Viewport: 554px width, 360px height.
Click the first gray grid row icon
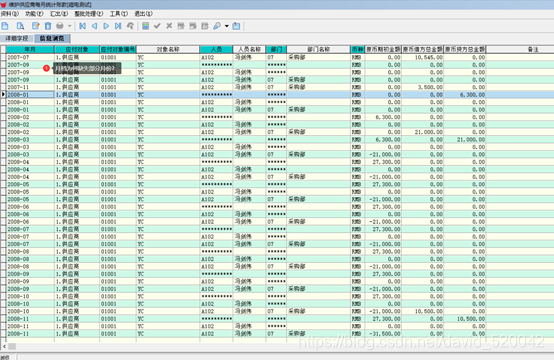[181, 26]
